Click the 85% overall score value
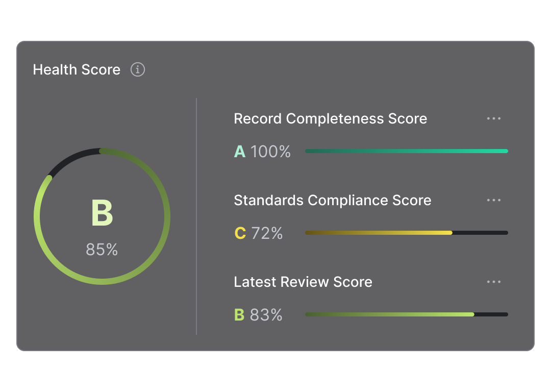The width and height of the screenshot is (551, 392). pos(102,250)
